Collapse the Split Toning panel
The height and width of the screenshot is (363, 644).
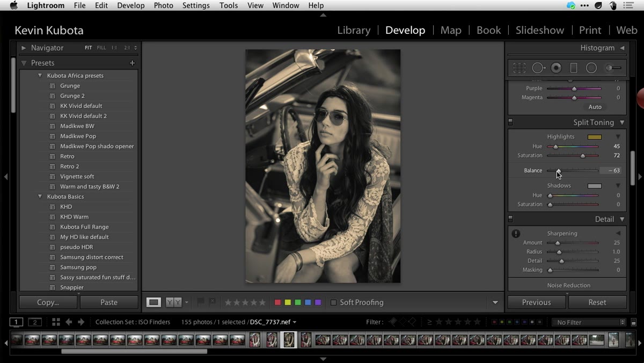click(622, 122)
